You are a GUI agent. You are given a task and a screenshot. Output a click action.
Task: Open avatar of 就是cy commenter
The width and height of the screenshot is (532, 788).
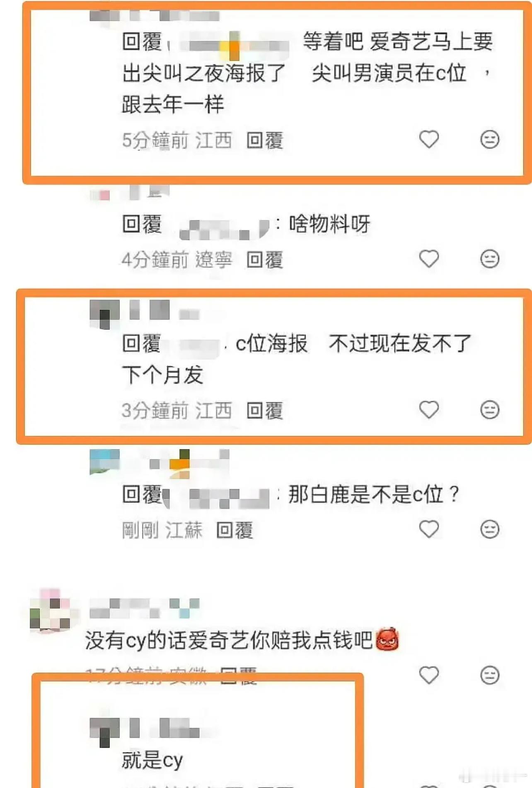pyautogui.click(x=104, y=732)
